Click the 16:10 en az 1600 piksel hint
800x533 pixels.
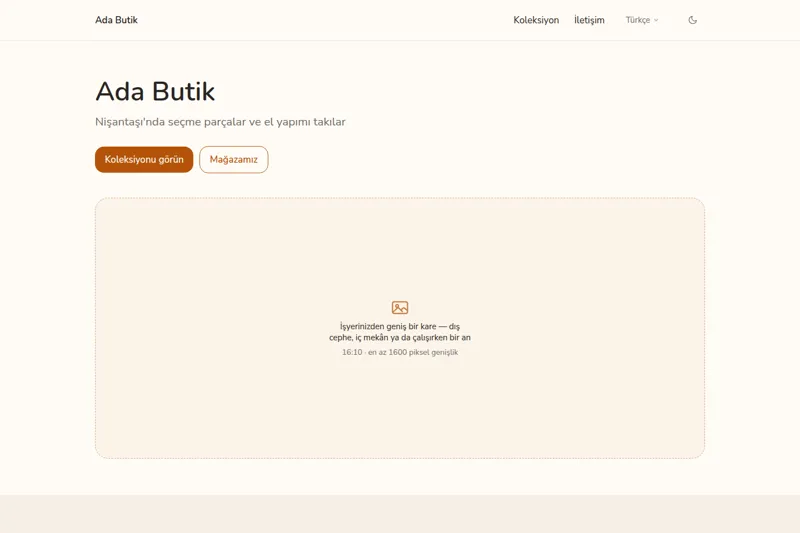click(x=400, y=352)
